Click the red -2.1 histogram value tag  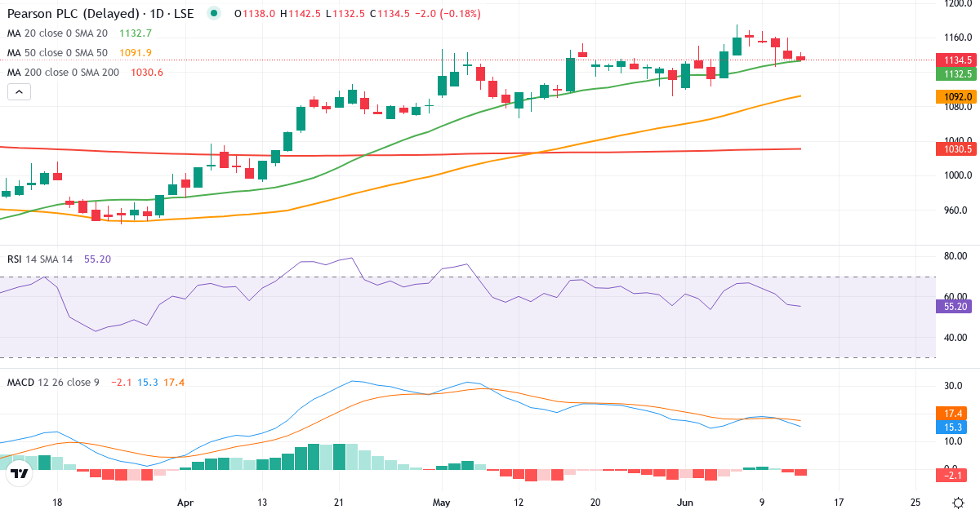[x=951, y=476]
